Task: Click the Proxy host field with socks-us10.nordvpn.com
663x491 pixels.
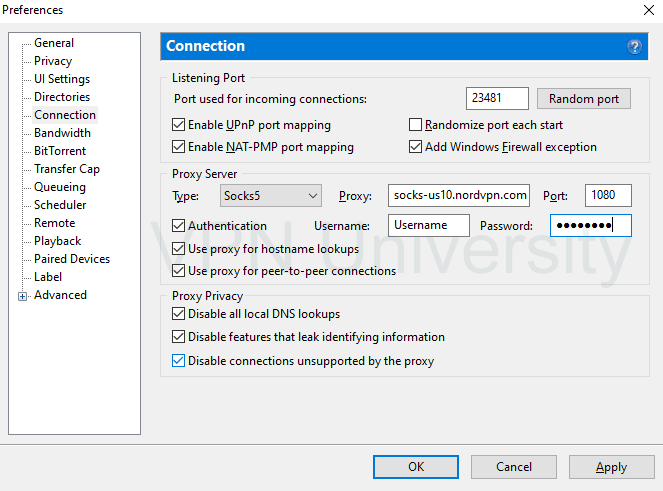Action: tap(459, 195)
